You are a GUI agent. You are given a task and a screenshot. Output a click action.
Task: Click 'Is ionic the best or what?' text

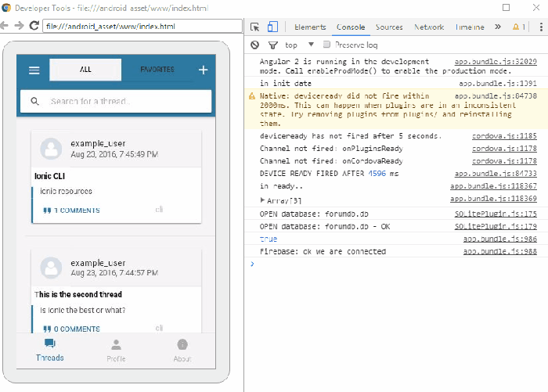(x=82, y=311)
